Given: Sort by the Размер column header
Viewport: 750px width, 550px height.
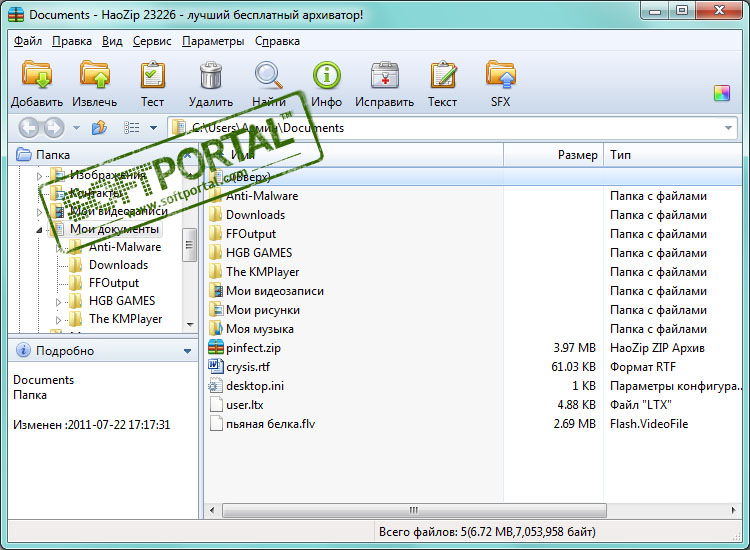Looking at the screenshot, I should point(553,155).
